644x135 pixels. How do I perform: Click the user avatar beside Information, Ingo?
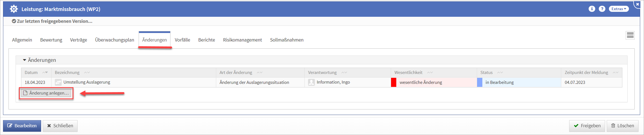311,82
